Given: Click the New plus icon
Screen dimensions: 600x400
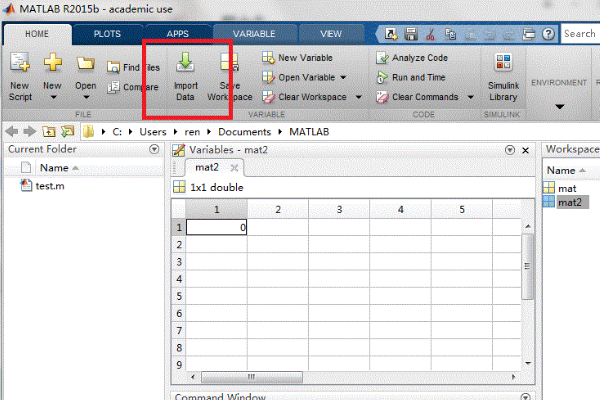Looking at the screenshot, I should 52,62.
